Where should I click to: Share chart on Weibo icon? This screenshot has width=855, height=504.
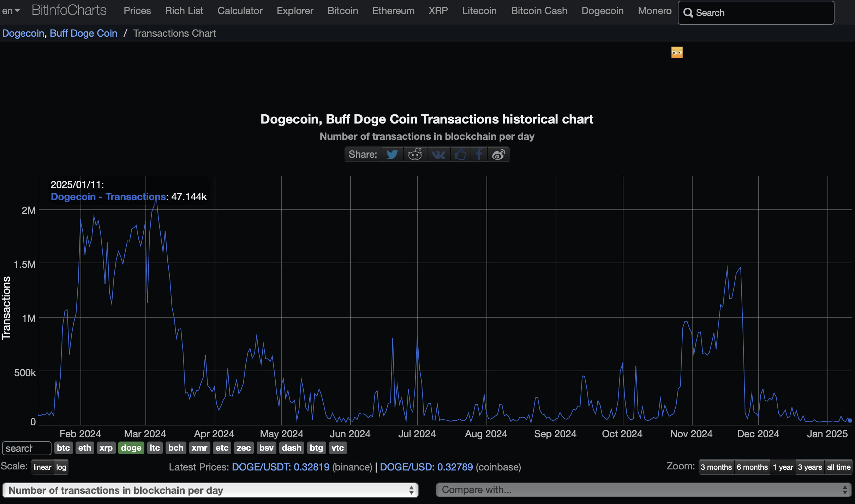pos(498,155)
